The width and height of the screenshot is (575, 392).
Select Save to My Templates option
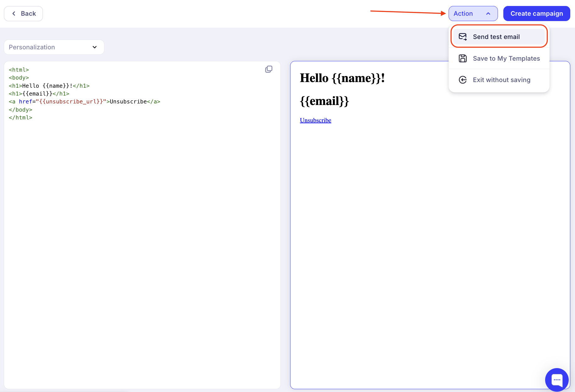point(506,58)
